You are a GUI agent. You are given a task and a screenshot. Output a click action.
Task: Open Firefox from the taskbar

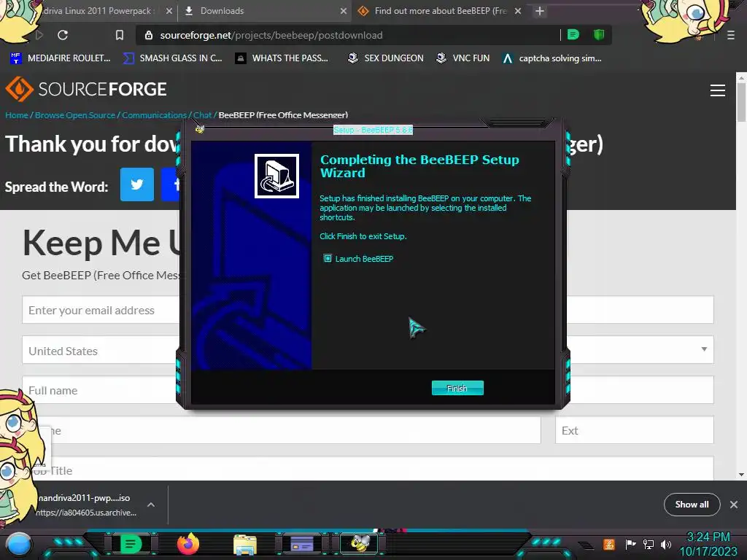[188, 544]
